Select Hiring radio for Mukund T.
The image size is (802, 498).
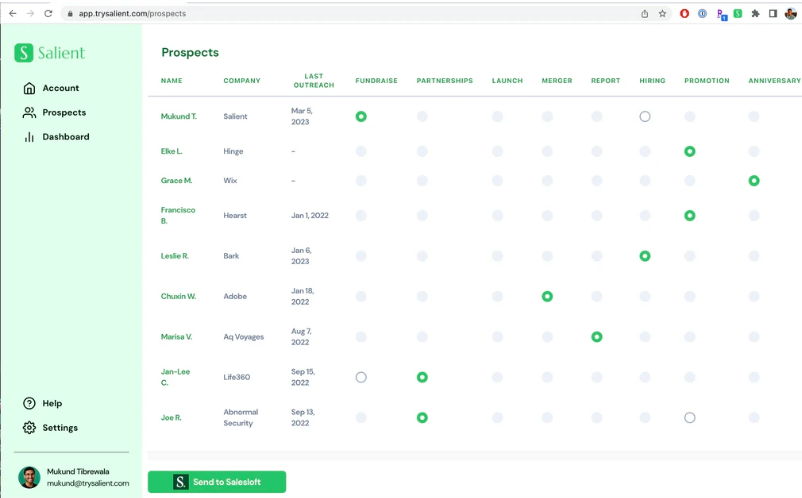coord(645,117)
